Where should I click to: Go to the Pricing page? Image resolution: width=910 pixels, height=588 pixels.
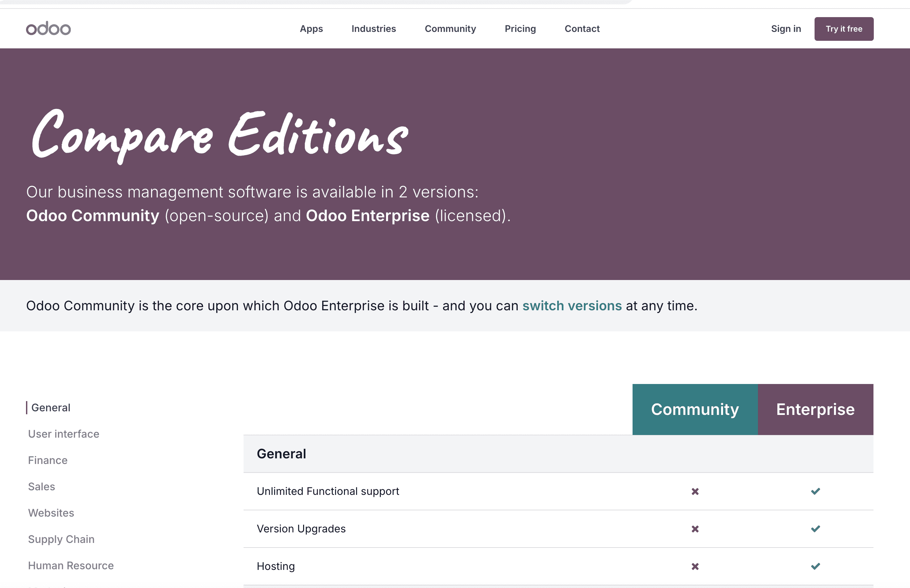(x=520, y=29)
